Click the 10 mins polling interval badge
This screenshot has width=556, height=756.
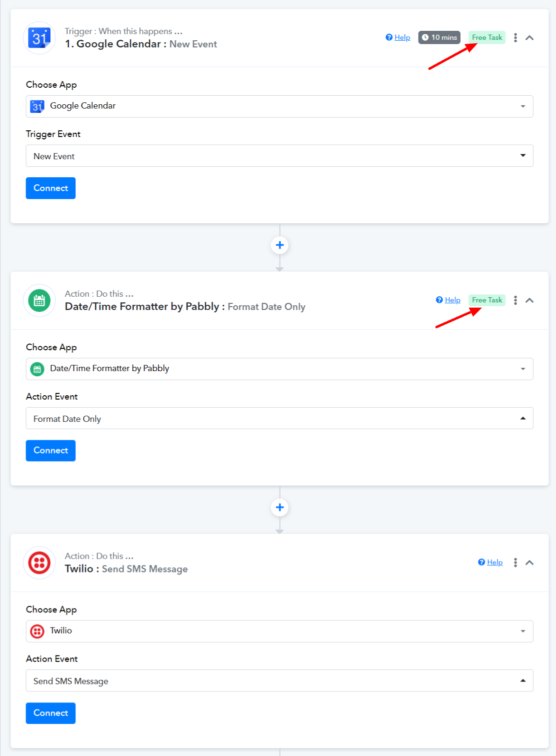pos(439,37)
